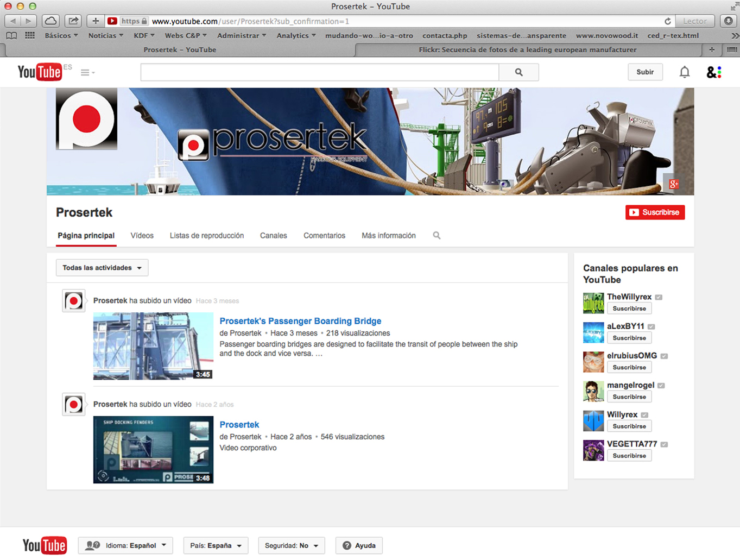Viewport: 740px width, 560px height.
Task: Go back with Safari's back arrow
Action: click(12, 21)
